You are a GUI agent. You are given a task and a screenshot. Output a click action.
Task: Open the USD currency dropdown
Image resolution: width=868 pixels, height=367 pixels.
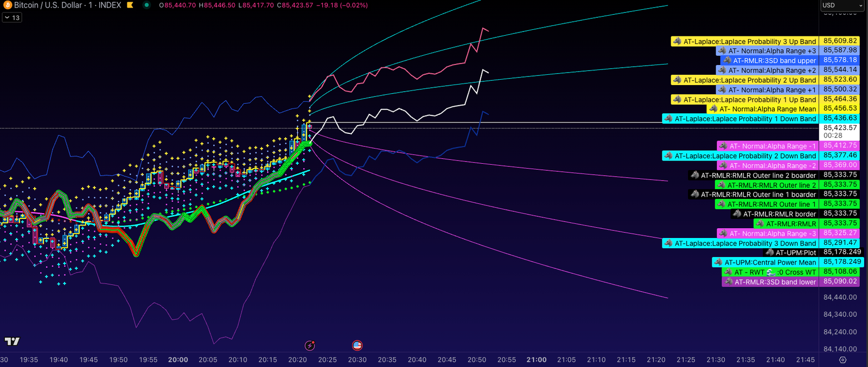coord(842,5)
